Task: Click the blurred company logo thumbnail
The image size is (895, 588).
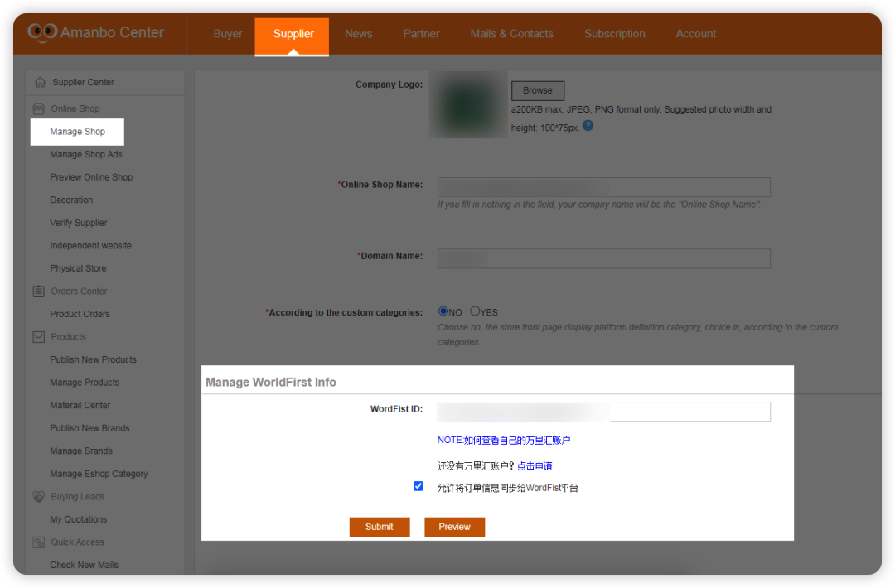Action: (x=468, y=105)
